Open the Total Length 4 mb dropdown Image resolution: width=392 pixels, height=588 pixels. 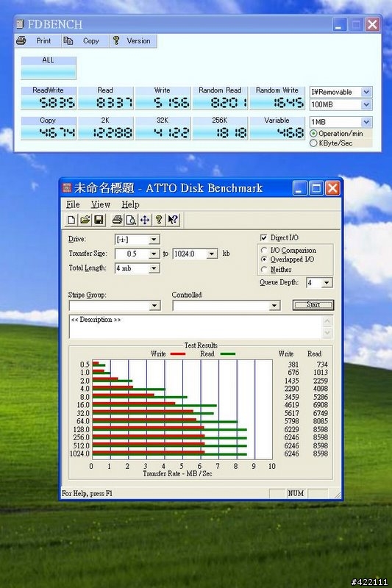point(154,268)
